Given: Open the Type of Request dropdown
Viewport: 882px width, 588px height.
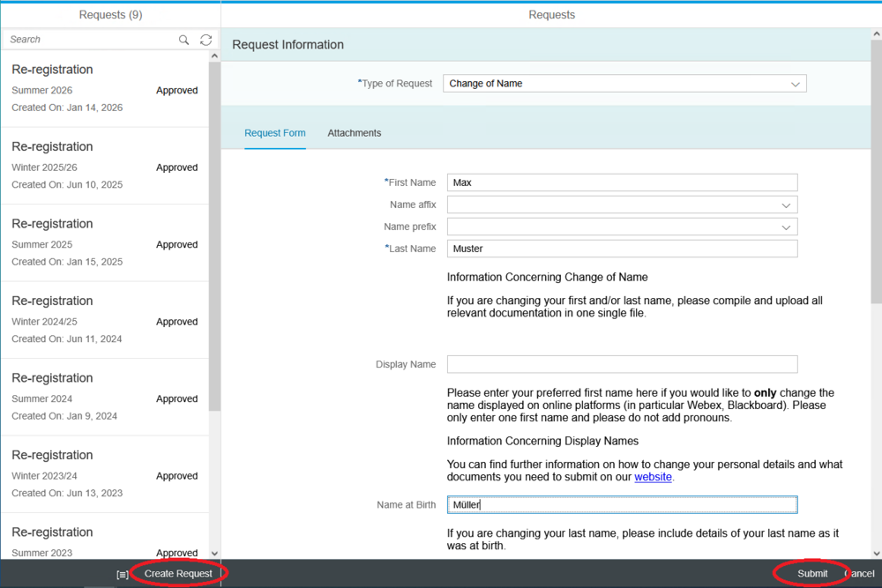Looking at the screenshot, I should (795, 85).
